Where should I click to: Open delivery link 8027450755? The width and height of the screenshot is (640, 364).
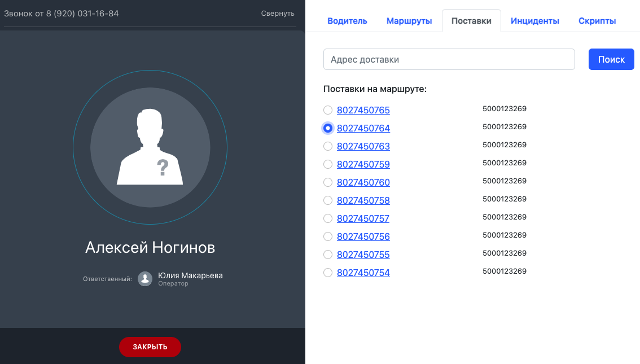click(363, 255)
